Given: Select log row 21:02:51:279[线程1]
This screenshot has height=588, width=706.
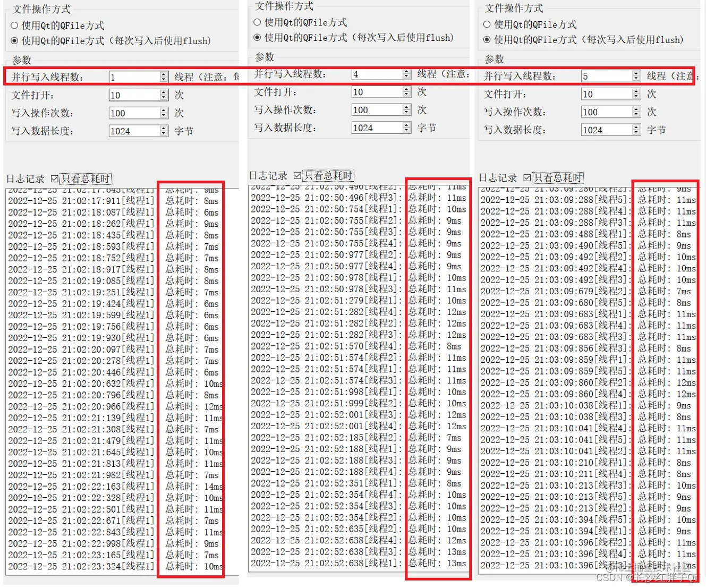Looking at the screenshot, I should click(x=358, y=300).
